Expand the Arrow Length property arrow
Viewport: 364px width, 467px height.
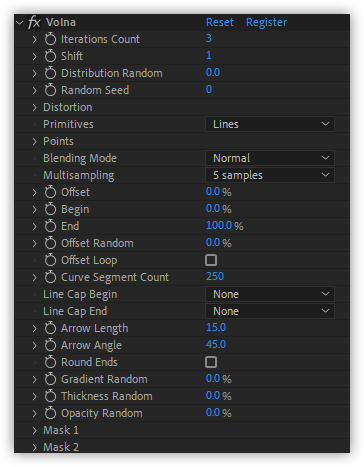(35, 328)
